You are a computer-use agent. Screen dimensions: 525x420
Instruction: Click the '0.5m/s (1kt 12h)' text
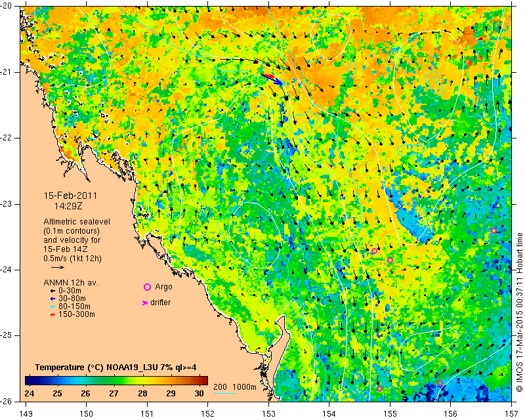coord(72,259)
